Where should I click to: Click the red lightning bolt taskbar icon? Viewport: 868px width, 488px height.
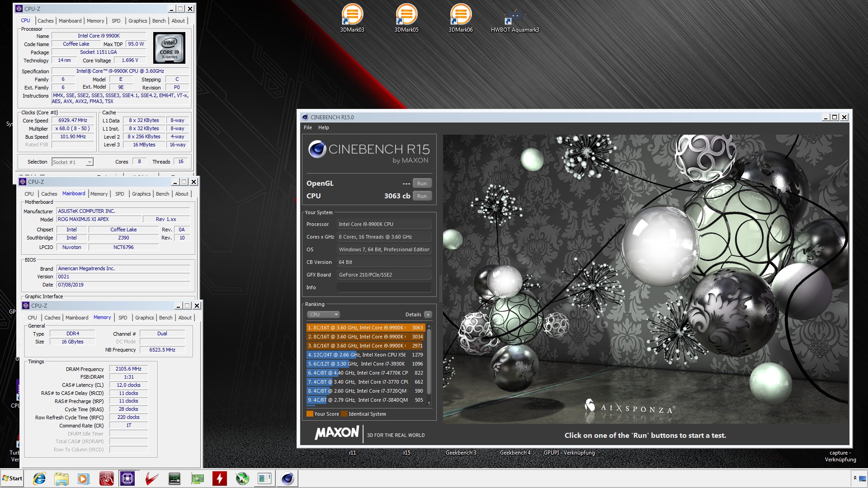[220, 479]
